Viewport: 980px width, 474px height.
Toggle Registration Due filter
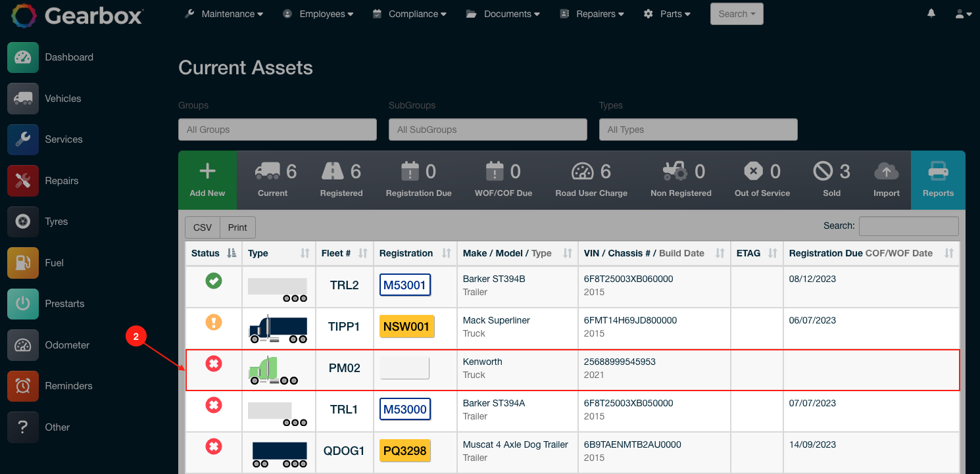point(418,179)
